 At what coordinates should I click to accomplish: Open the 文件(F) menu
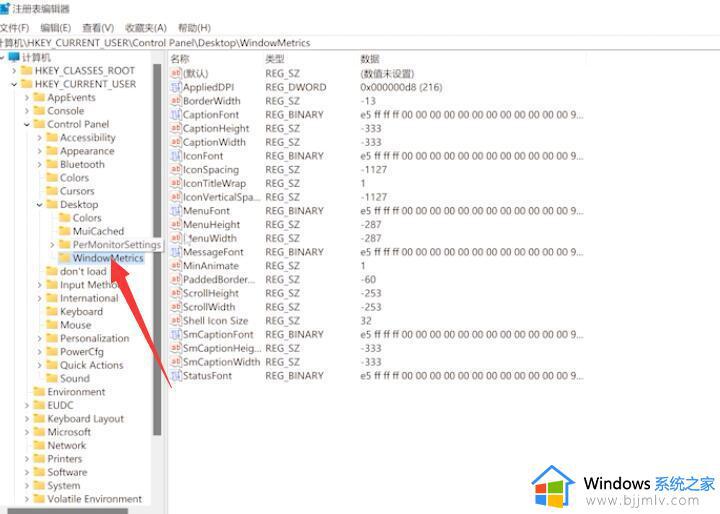click(x=14, y=28)
